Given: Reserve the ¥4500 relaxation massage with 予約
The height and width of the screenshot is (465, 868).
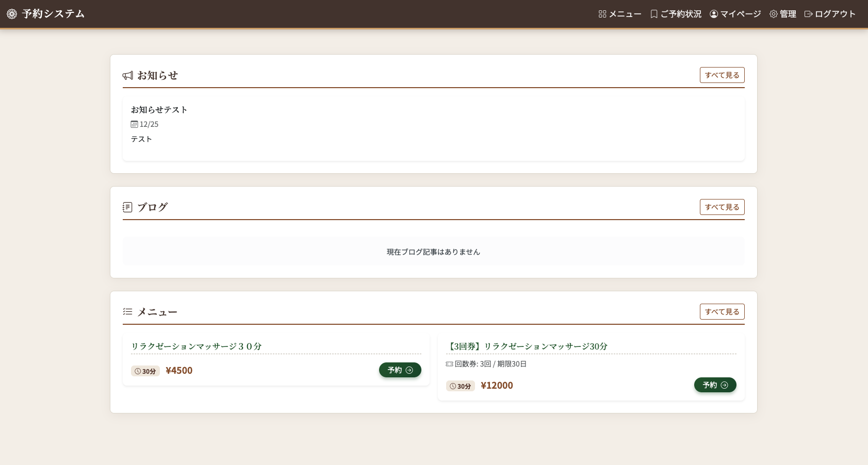Looking at the screenshot, I should [x=400, y=370].
